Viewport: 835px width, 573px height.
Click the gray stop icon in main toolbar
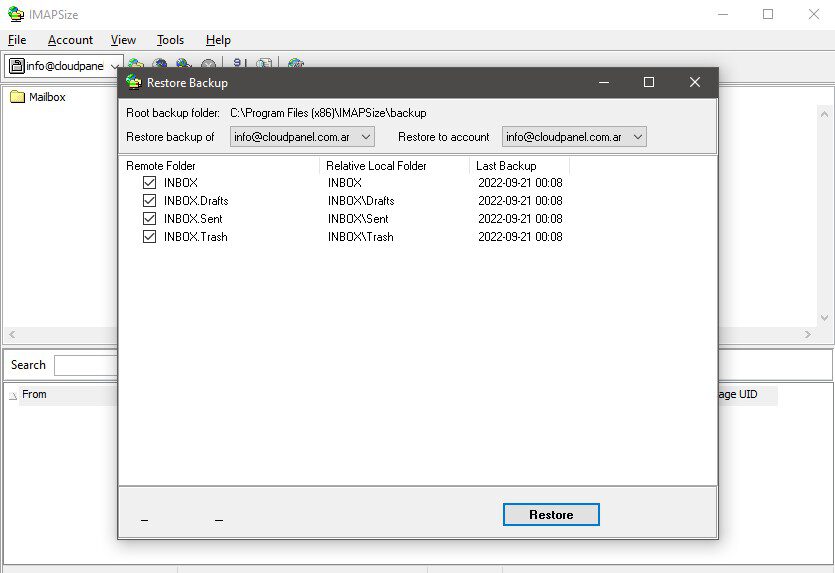coord(208,66)
